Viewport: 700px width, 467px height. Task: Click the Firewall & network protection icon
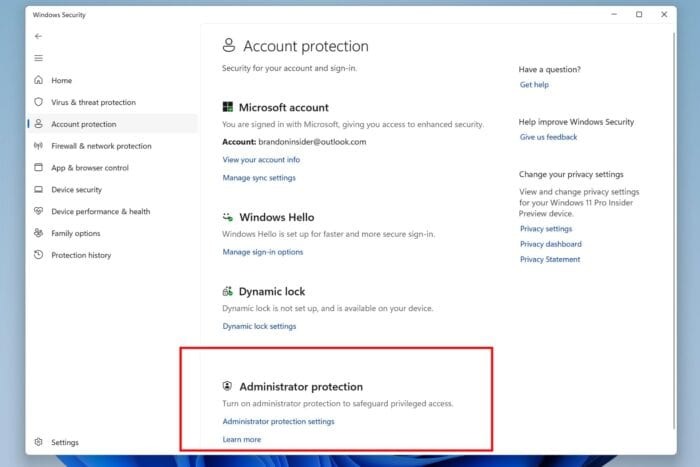coord(39,146)
